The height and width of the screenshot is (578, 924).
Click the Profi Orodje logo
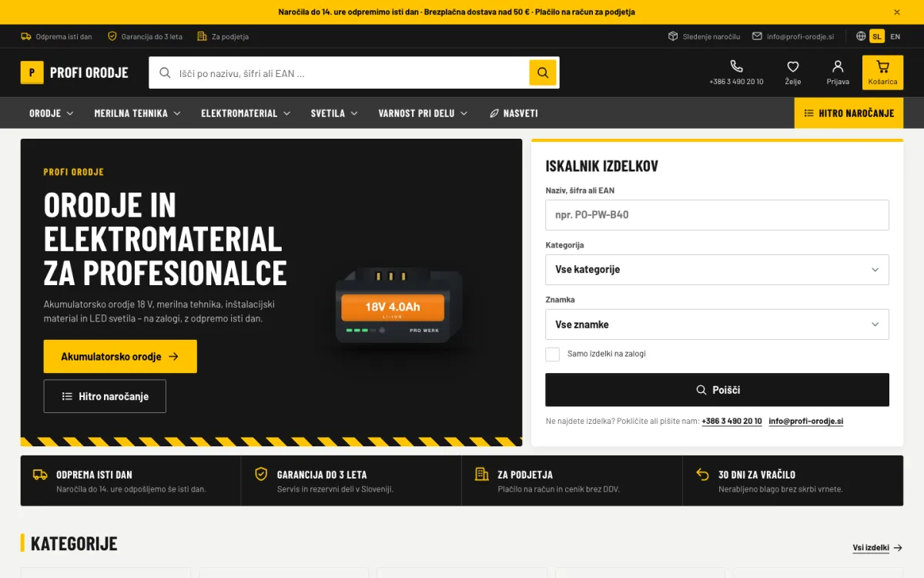75,72
